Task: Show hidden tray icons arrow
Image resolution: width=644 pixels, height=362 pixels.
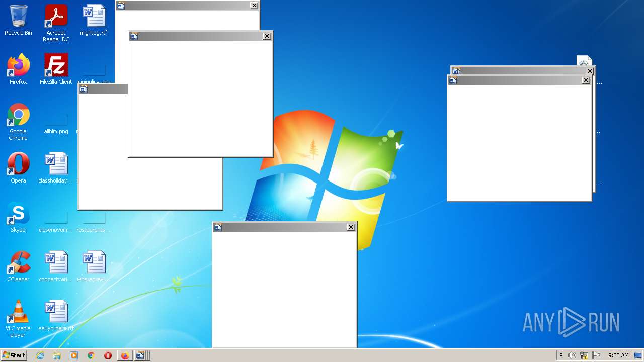Action: tap(561, 355)
